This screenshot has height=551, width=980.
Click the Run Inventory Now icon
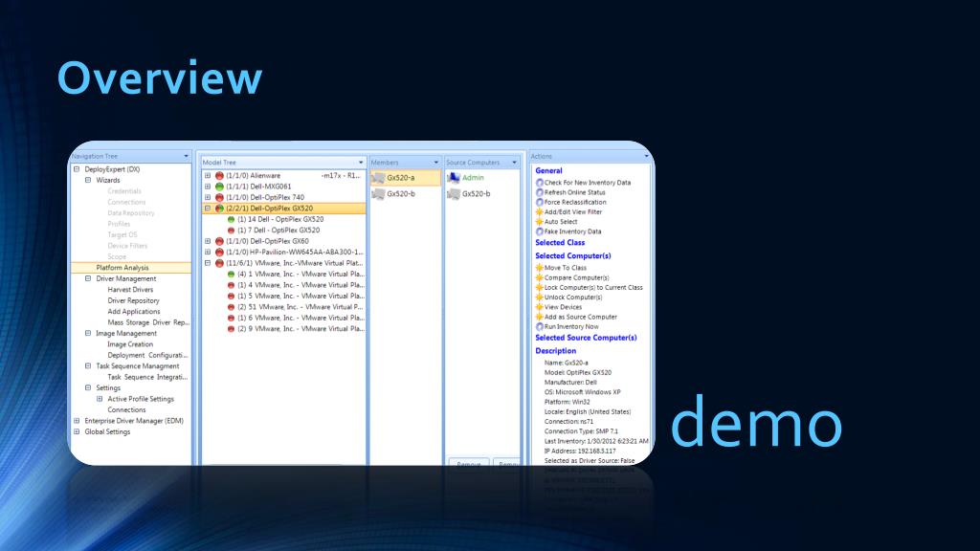pyautogui.click(x=540, y=326)
